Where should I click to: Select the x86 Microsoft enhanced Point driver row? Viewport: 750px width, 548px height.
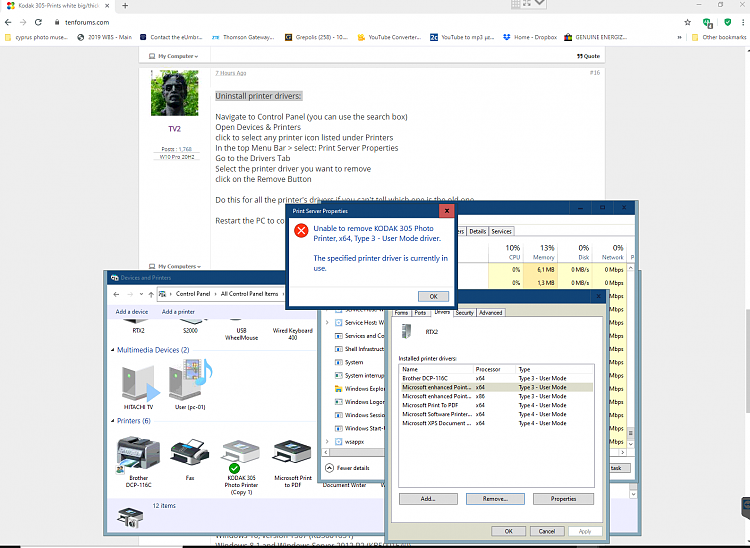[496, 396]
